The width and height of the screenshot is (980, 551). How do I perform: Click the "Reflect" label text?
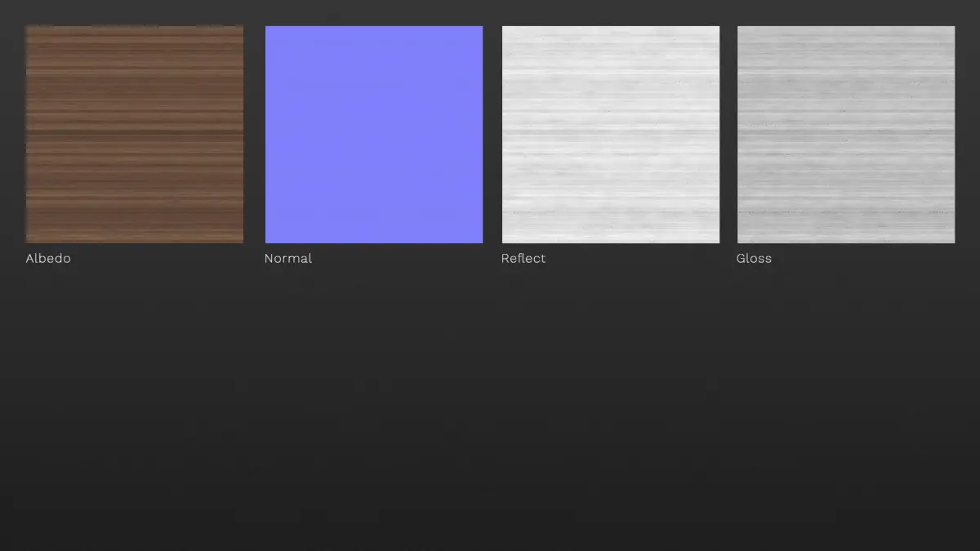tap(523, 258)
